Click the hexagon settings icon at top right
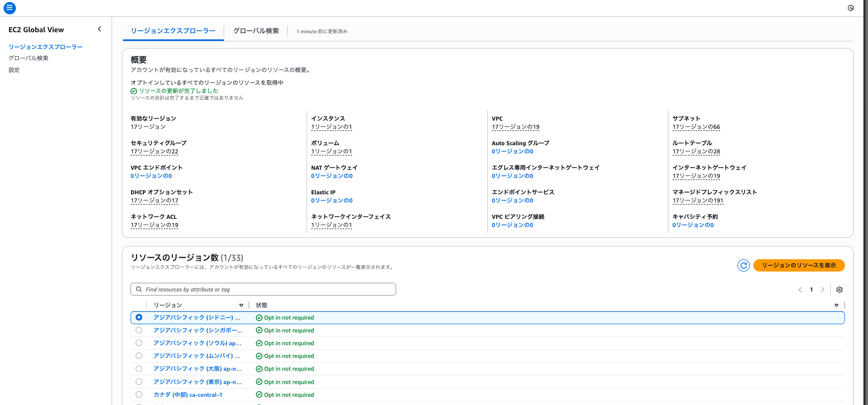The height and width of the screenshot is (405, 868). click(851, 8)
